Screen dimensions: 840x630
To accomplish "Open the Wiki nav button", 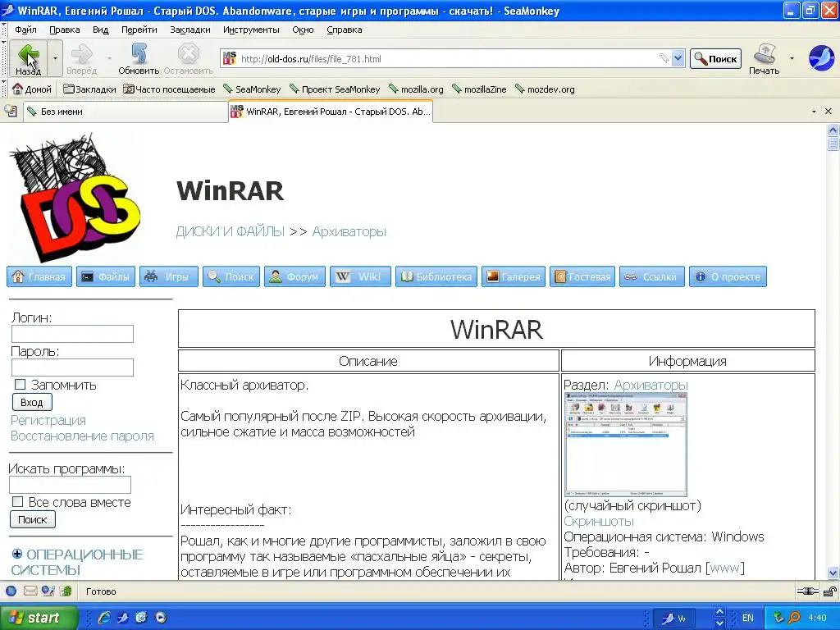I will (x=360, y=276).
